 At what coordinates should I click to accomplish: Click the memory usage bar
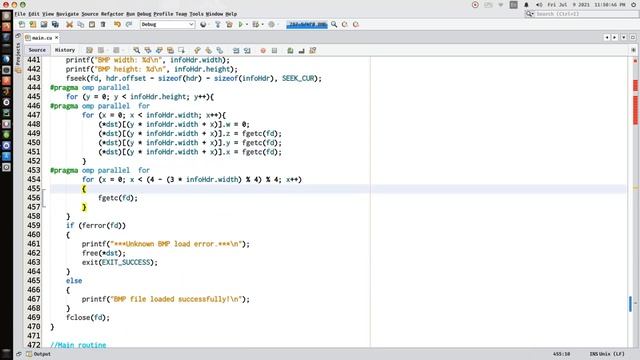[x=307, y=24]
